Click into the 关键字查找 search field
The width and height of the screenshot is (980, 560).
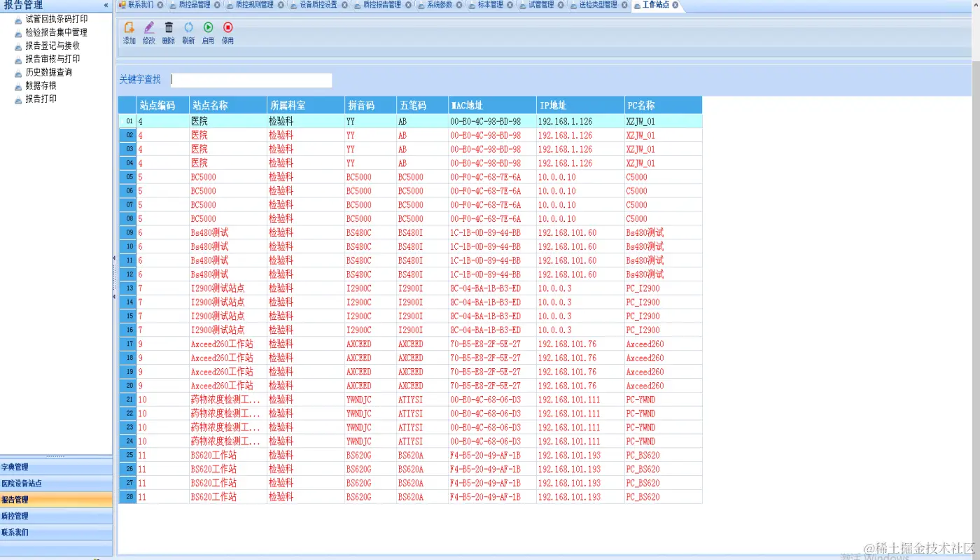click(x=251, y=80)
